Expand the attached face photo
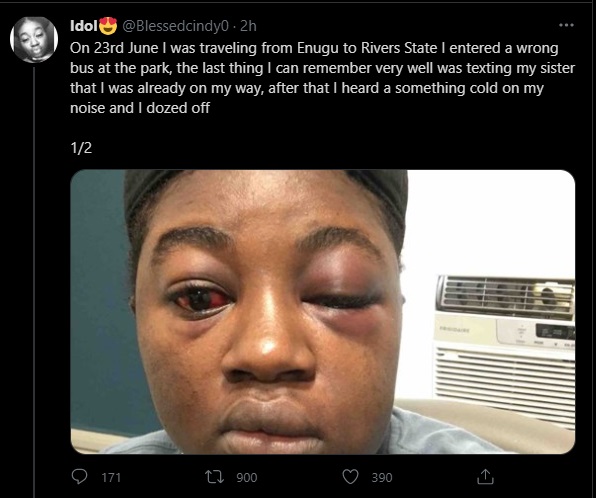 pos(323,312)
